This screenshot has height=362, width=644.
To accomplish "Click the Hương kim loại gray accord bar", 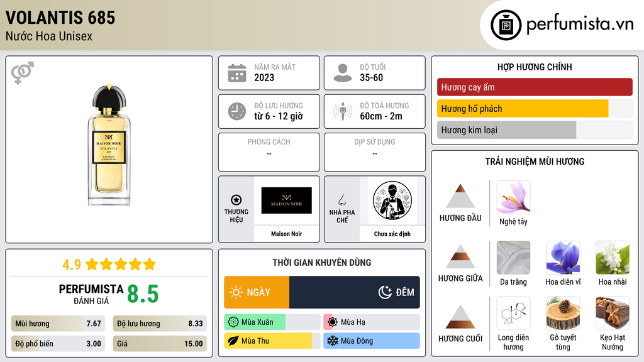I will point(535,130).
